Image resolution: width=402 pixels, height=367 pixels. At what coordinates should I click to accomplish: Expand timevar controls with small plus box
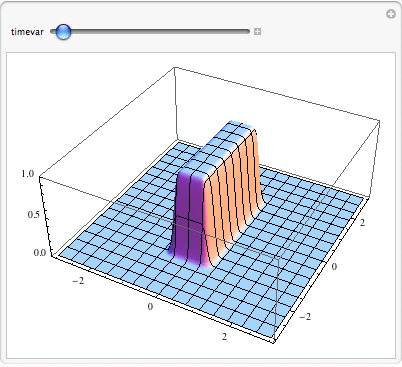click(257, 32)
